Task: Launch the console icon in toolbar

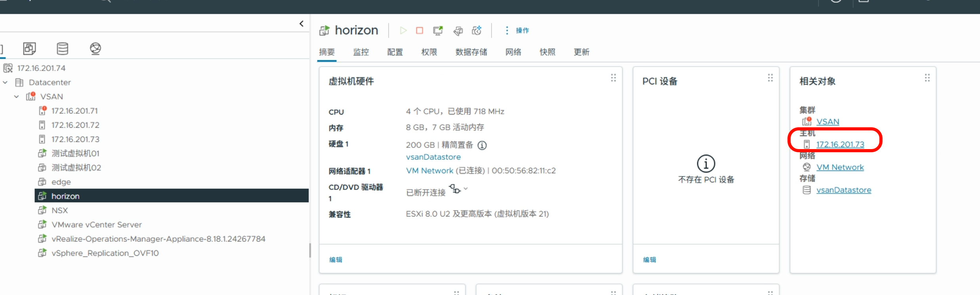Action: [438, 31]
